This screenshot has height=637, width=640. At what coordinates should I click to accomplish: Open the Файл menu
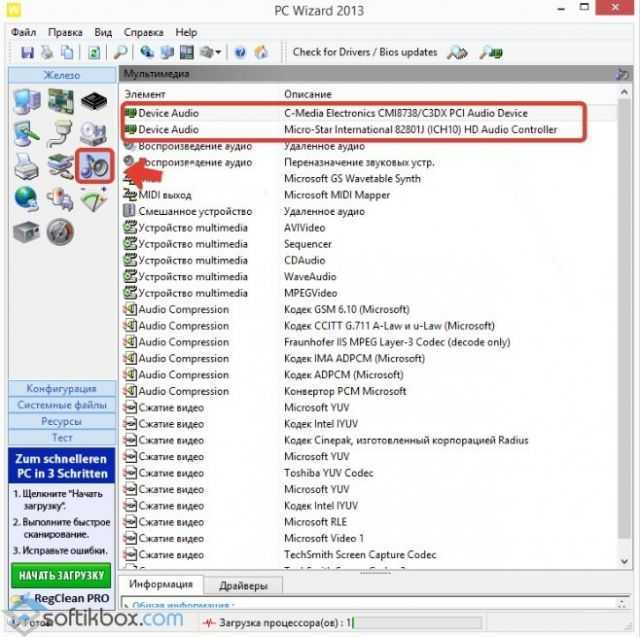tap(24, 32)
